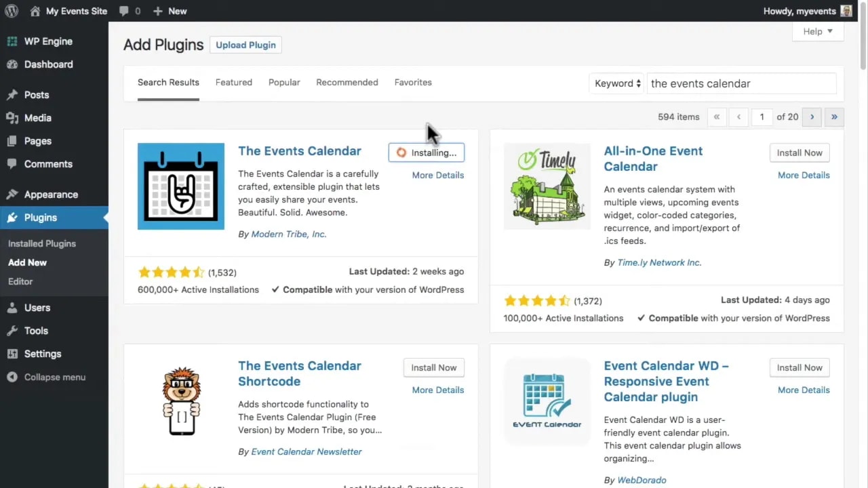Open the Posts pushpin icon

(12, 95)
